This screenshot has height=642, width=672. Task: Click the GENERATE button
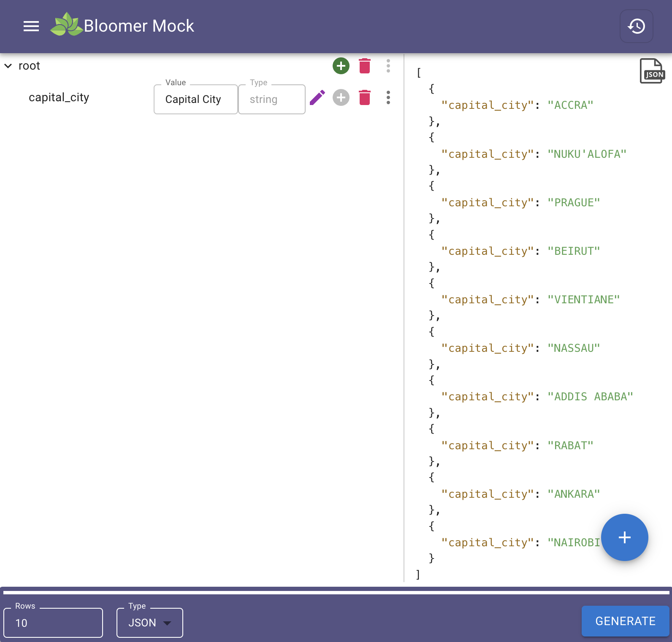click(x=625, y=621)
